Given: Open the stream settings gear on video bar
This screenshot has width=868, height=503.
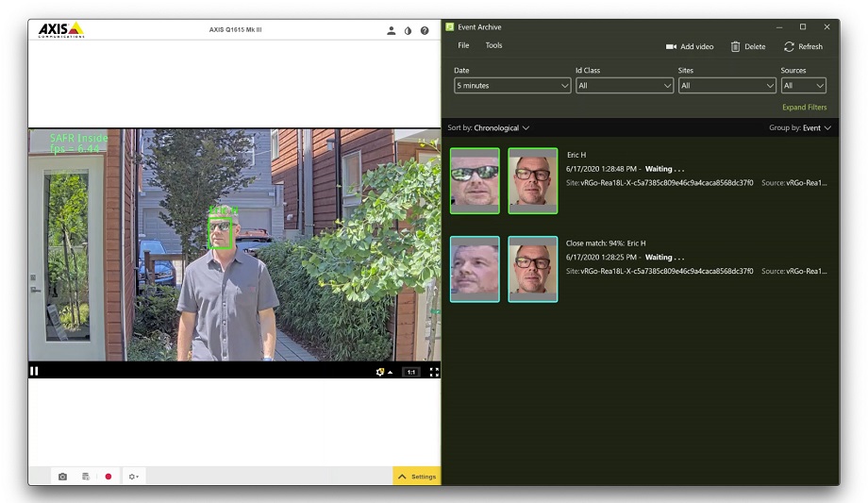Looking at the screenshot, I should coord(382,372).
